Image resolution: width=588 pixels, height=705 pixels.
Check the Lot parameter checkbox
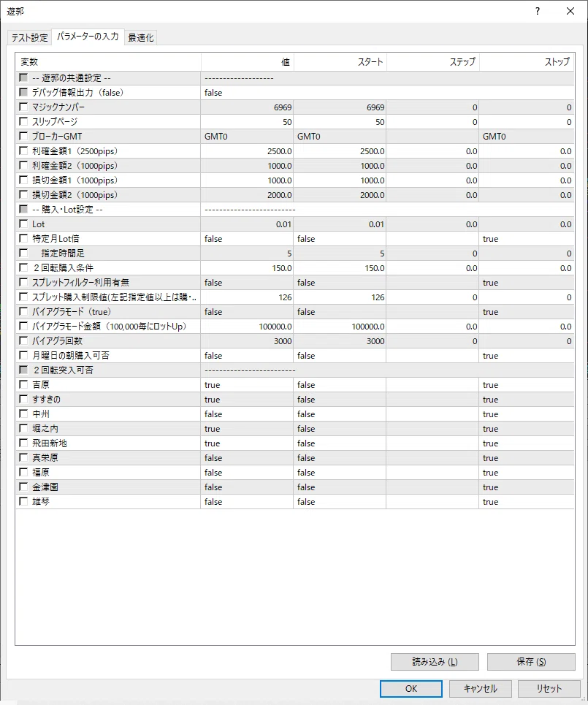pos(24,224)
